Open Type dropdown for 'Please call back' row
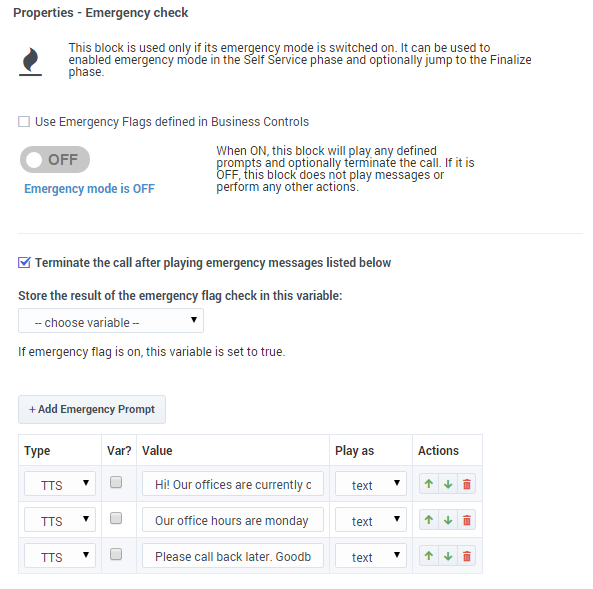This screenshot has width=593, height=589. point(60,556)
